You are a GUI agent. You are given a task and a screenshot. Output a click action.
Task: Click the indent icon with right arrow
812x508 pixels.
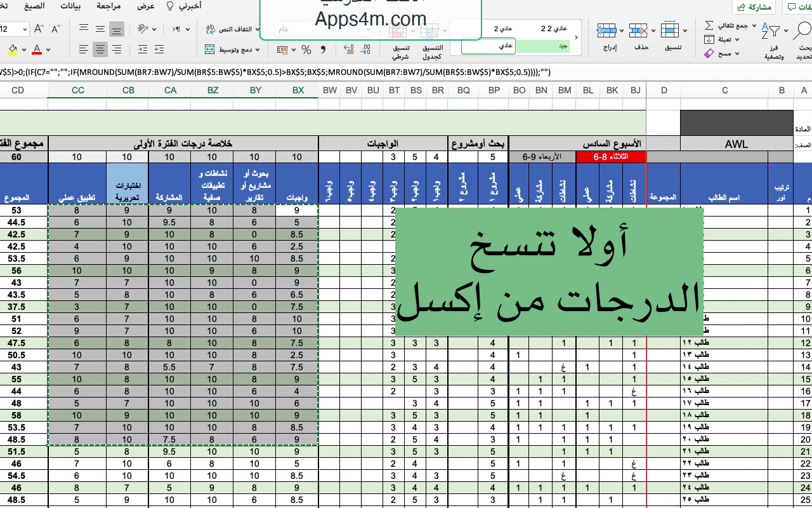tap(143, 49)
